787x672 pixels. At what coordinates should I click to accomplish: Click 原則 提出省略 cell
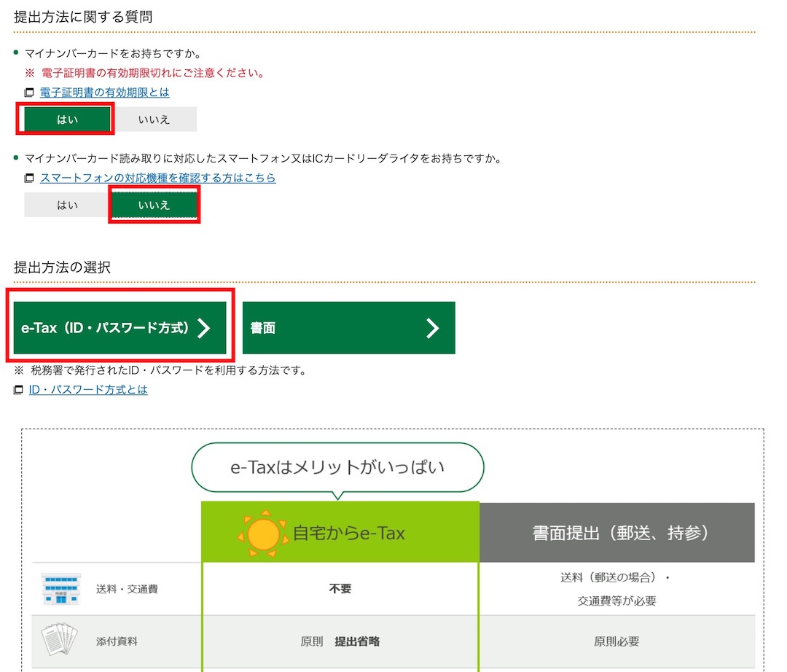[x=340, y=641]
